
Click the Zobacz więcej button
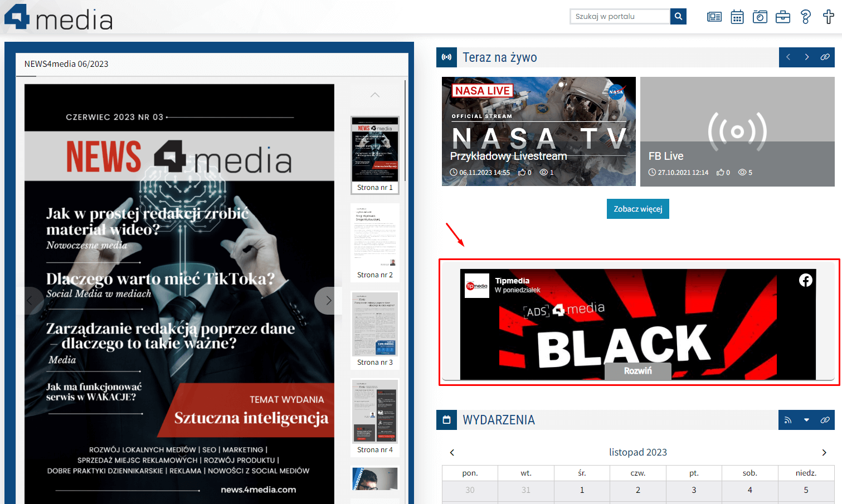638,209
